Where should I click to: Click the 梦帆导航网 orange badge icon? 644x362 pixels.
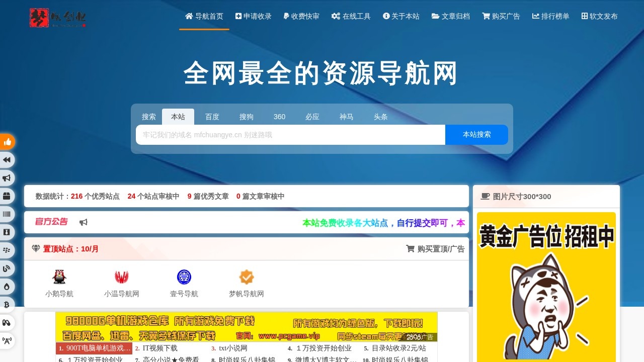click(247, 277)
